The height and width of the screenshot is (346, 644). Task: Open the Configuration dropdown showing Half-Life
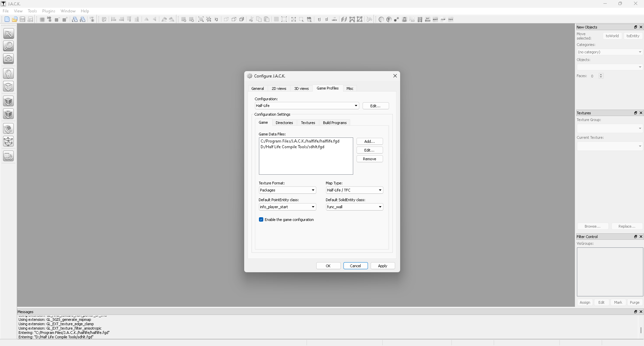(307, 106)
